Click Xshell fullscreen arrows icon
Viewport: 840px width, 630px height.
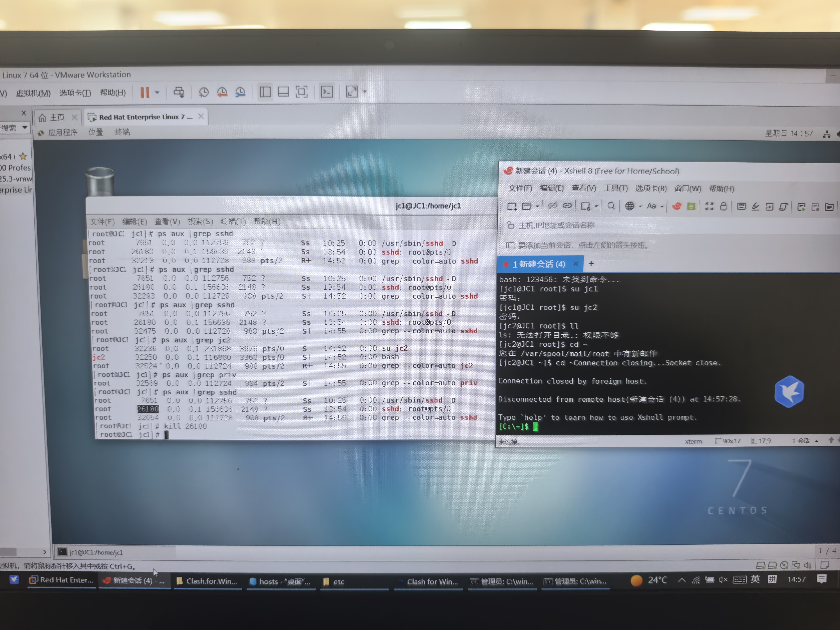click(x=709, y=206)
